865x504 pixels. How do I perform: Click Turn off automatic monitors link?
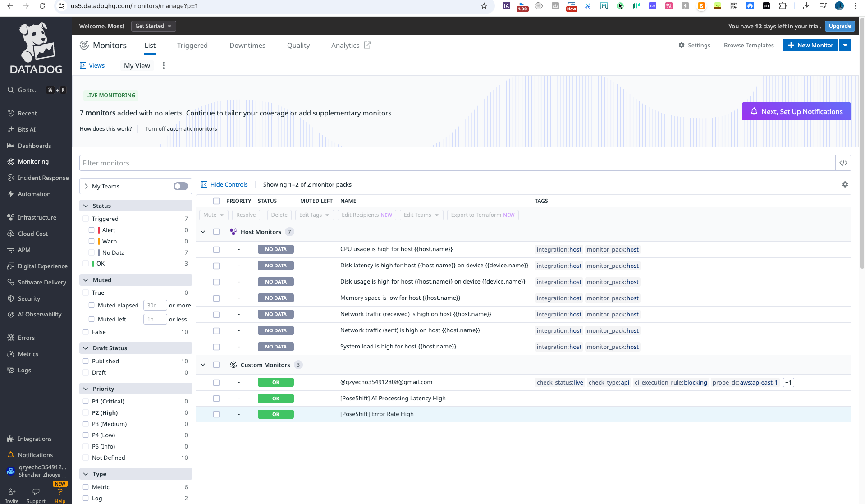[x=181, y=128]
